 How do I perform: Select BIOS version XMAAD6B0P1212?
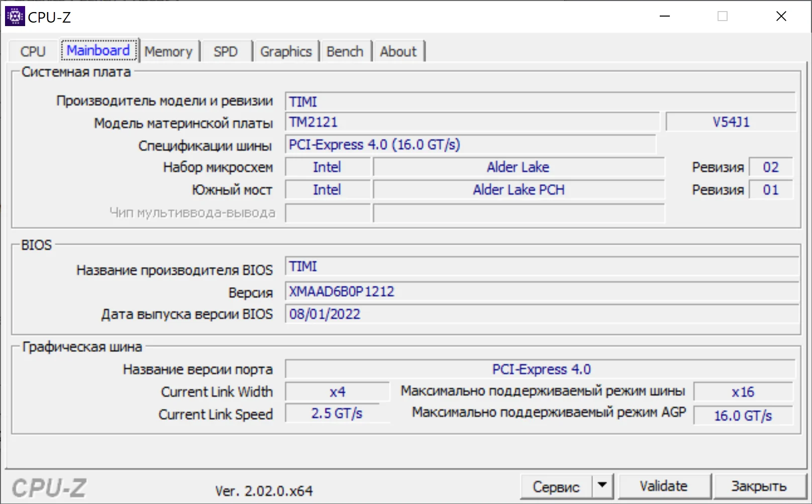[542, 292]
